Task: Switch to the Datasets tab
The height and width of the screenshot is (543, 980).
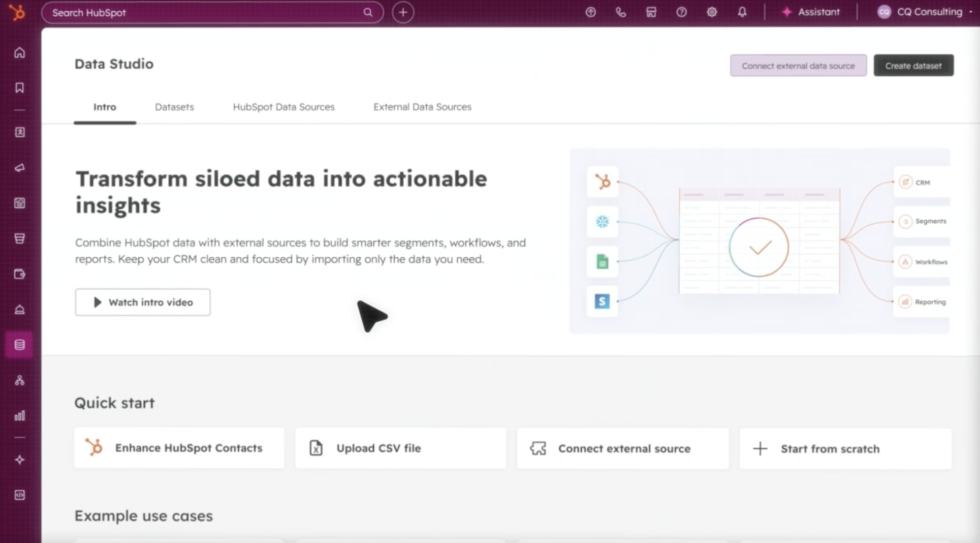Action: coord(174,107)
